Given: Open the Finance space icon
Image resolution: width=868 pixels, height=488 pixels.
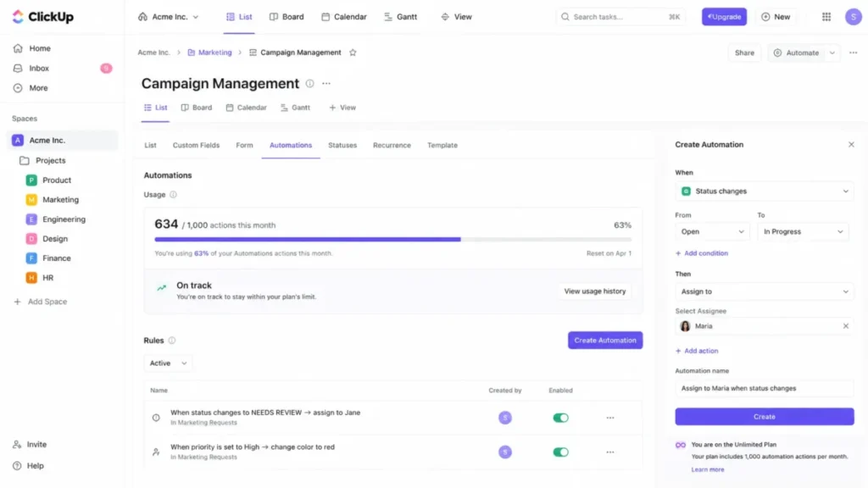Looking at the screenshot, I should pyautogui.click(x=31, y=258).
